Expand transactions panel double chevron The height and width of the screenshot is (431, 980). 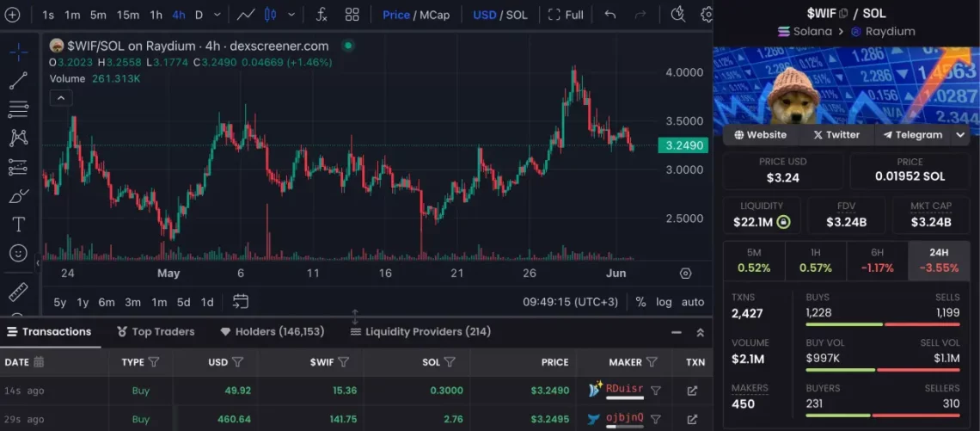701,332
